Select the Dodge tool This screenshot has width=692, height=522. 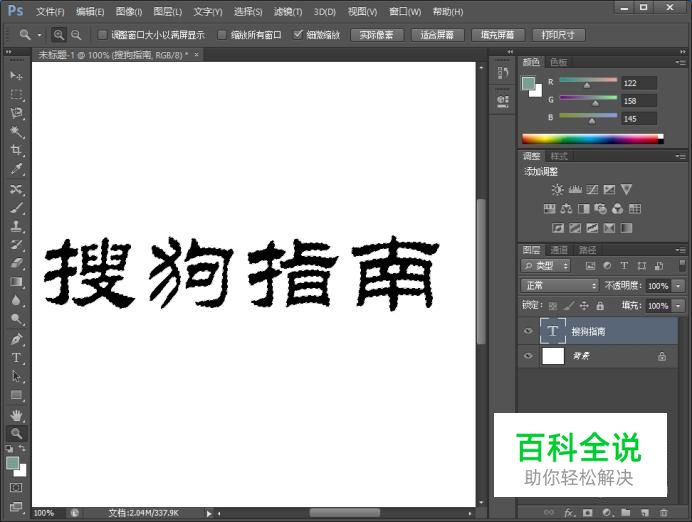(x=16, y=319)
